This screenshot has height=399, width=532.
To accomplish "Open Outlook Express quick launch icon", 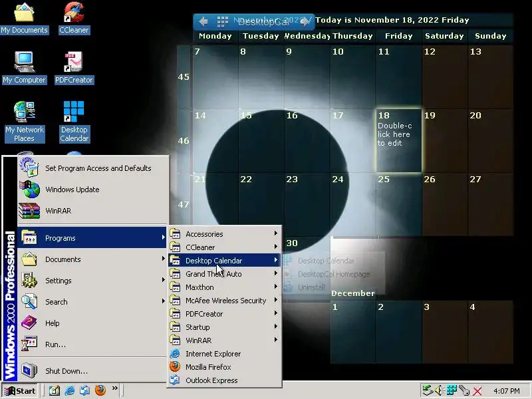I will [x=85, y=391].
